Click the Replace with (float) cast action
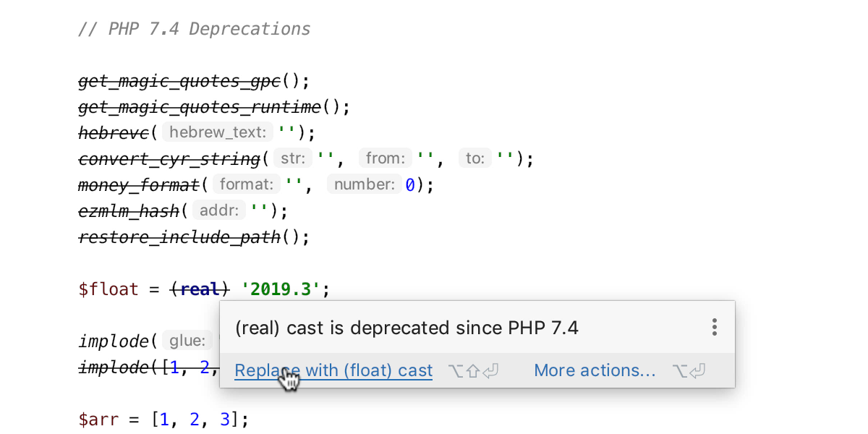 point(333,370)
